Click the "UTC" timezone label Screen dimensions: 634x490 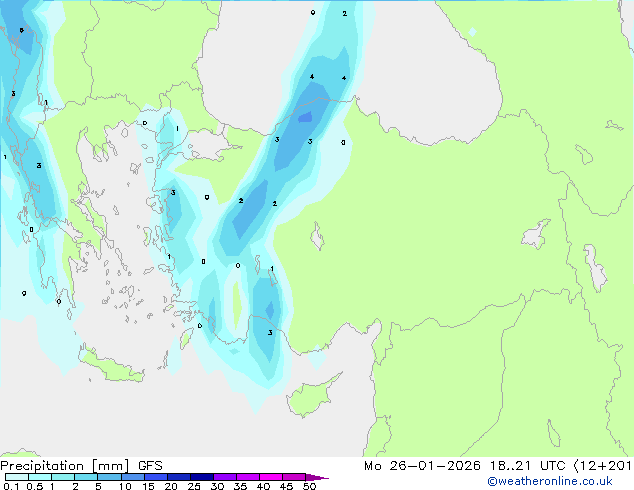point(553,466)
